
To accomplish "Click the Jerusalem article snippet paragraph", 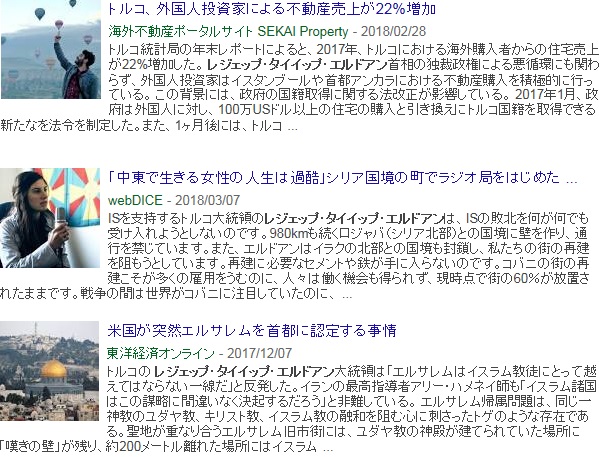I will point(298,408).
